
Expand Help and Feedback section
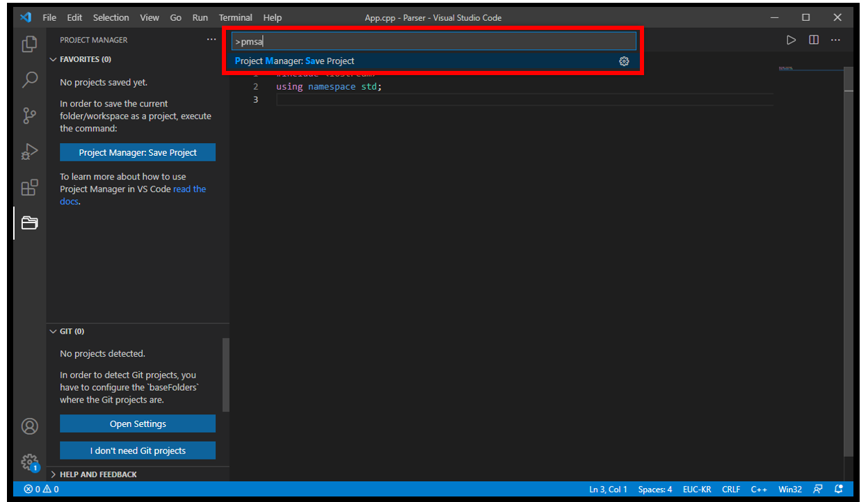54,474
